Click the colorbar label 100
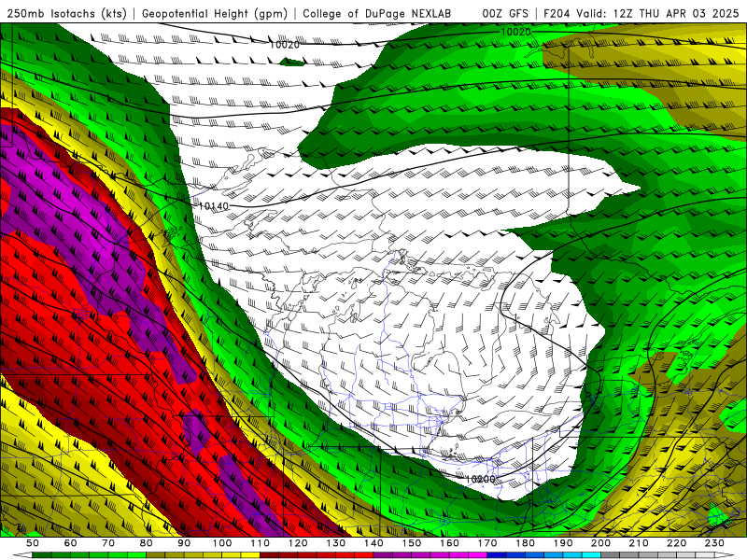747x560 pixels. coord(222,543)
